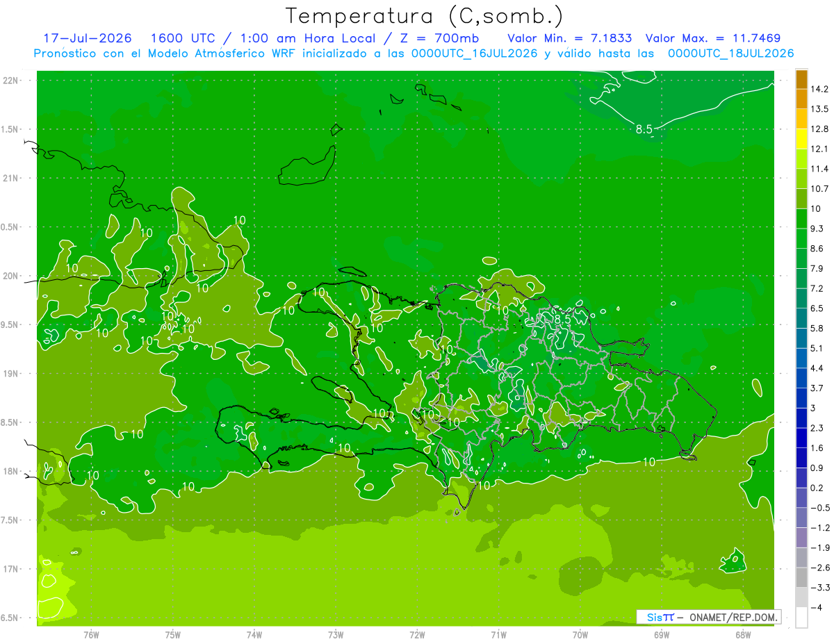Viewport: 834px width, 644px height.
Task: Click the "20N" latitude axis label
Action: tap(11, 276)
